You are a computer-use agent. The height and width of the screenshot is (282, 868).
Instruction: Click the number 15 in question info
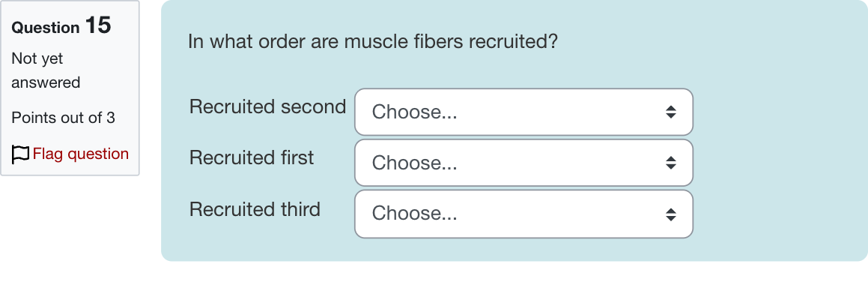98,25
